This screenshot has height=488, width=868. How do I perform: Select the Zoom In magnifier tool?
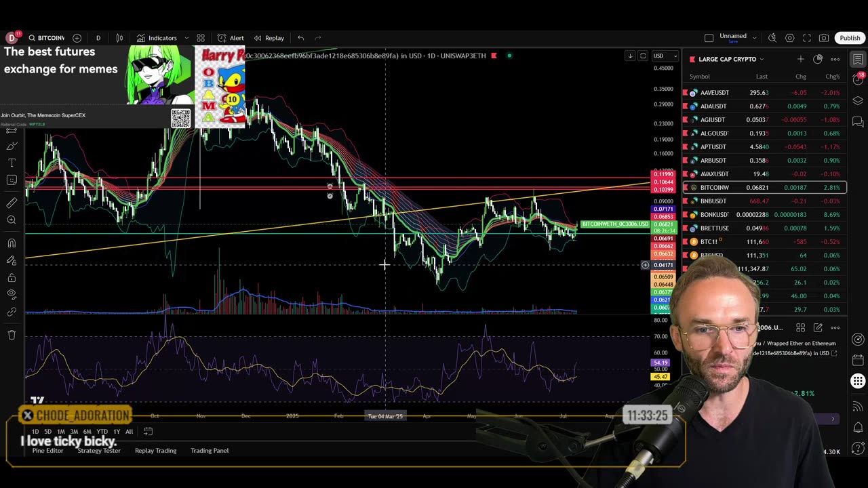pos(12,220)
